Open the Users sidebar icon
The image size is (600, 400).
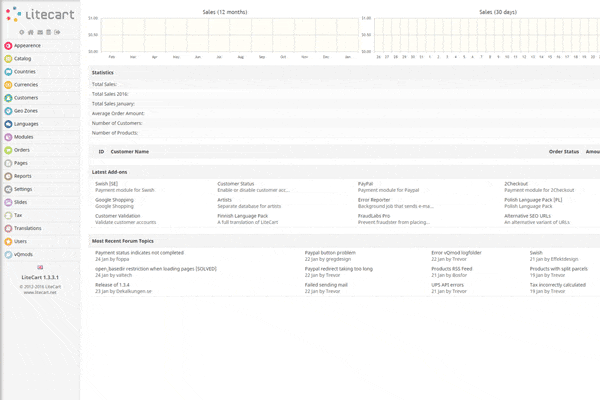8,242
